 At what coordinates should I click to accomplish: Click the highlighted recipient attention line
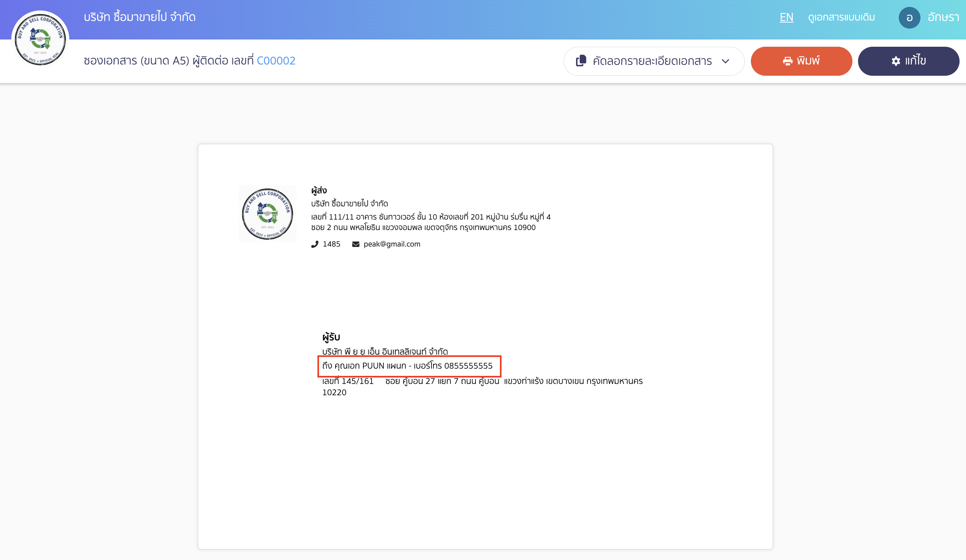pos(407,366)
